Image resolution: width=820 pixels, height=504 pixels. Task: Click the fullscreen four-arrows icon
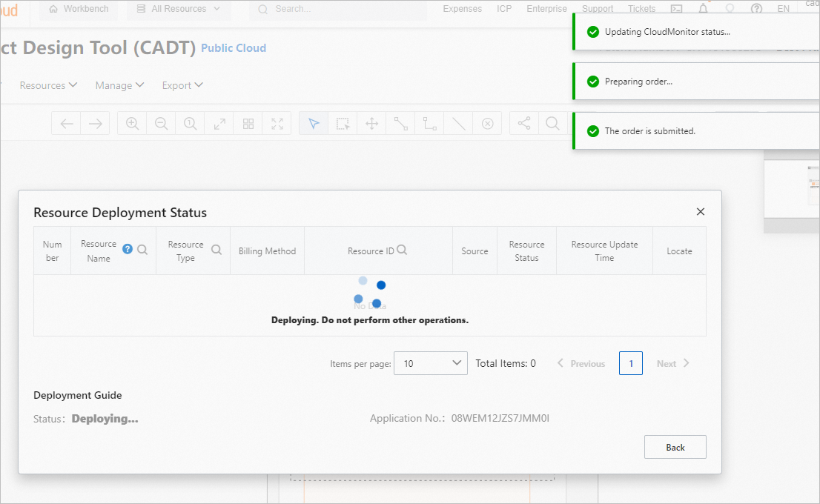277,124
